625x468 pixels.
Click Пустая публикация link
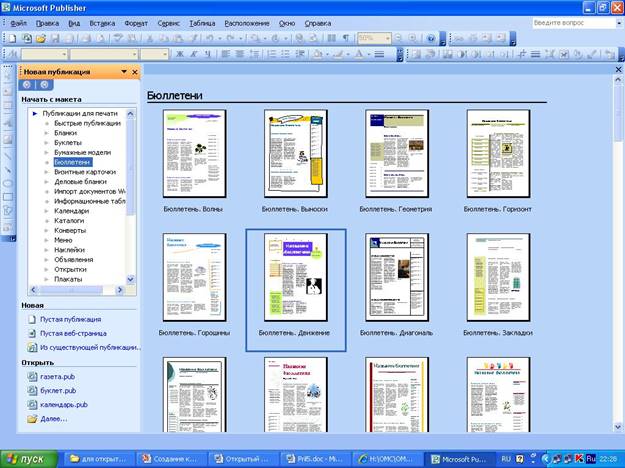[x=70, y=319]
